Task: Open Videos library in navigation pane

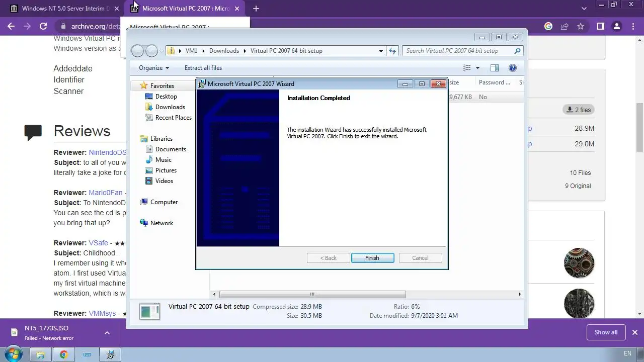Action: coord(164,181)
